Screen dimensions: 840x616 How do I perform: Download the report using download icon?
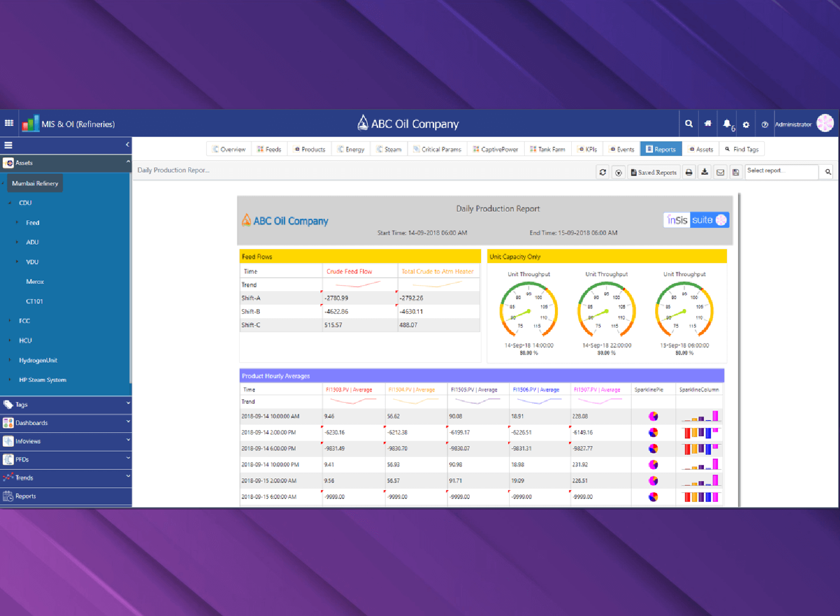704,172
